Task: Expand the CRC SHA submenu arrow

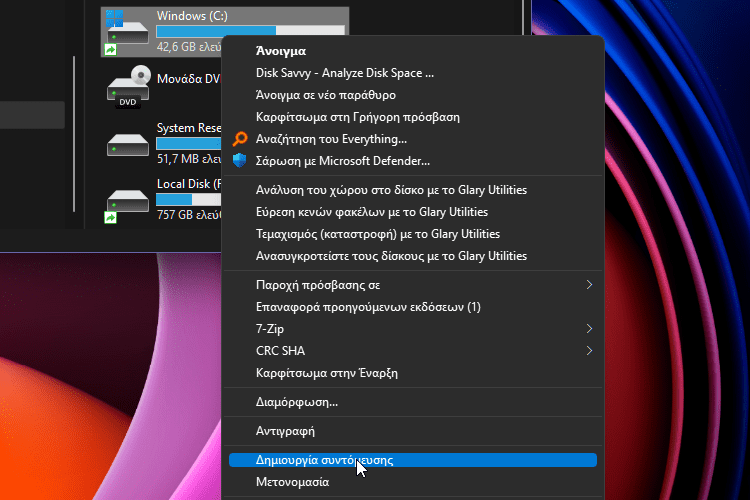Action: point(589,351)
